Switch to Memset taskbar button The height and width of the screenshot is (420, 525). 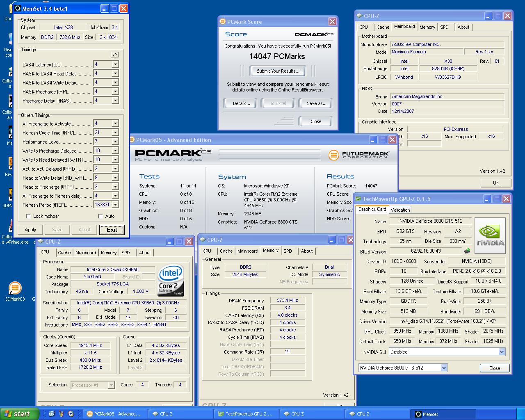pyautogui.click(x=443, y=414)
